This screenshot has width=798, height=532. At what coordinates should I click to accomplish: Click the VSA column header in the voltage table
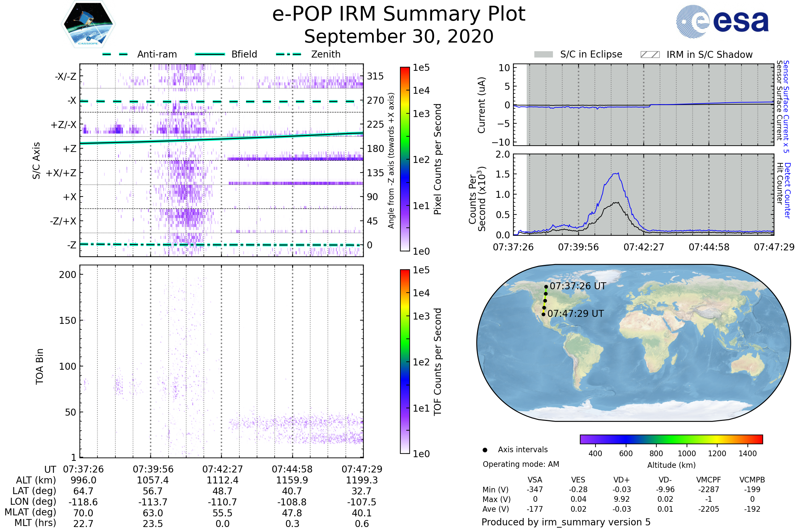535,480
